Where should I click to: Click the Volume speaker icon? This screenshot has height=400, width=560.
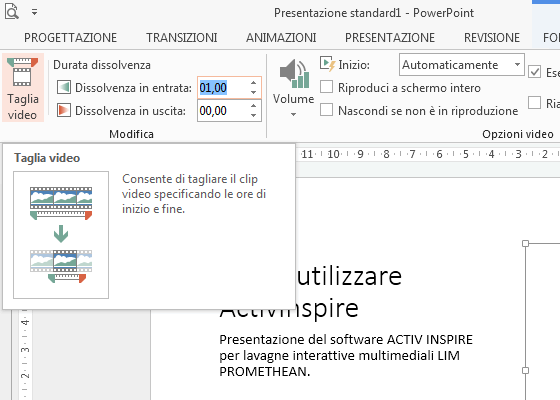click(x=294, y=74)
